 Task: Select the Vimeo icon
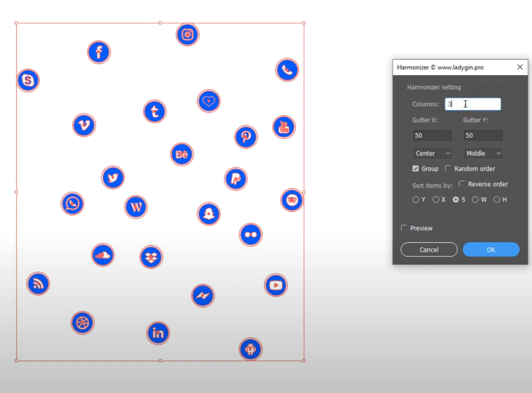[84, 125]
